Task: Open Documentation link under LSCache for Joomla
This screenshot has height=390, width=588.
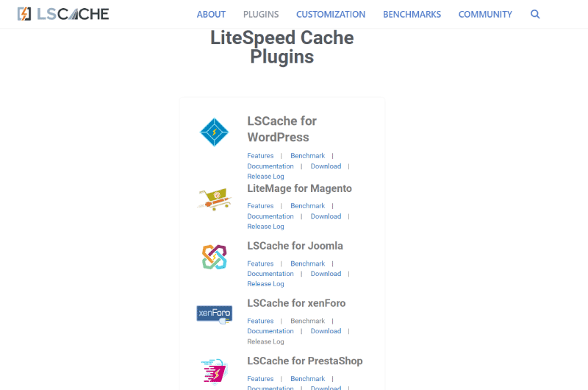Action: [270, 274]
